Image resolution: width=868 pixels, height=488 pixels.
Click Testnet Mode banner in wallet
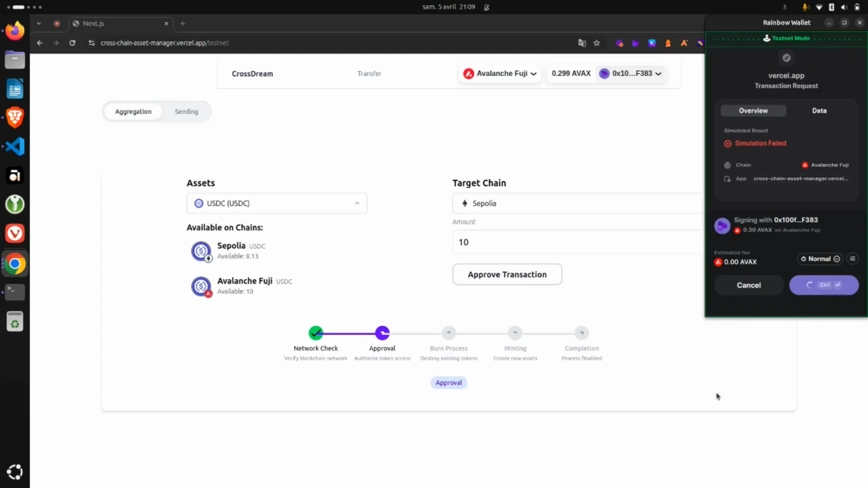[x=786, y=38]
